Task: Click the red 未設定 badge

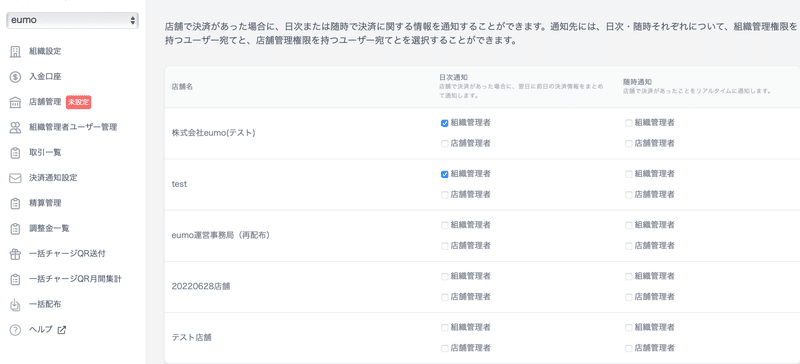Action: [x=79, y=102]
